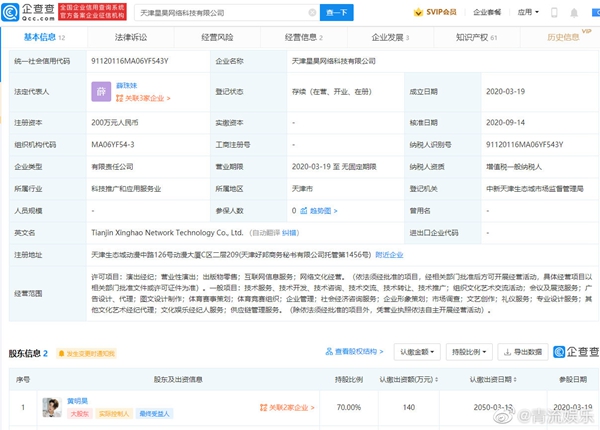Sort by 认缴出资日期 column header
The image size is (600, 430).
pos(493,380)
